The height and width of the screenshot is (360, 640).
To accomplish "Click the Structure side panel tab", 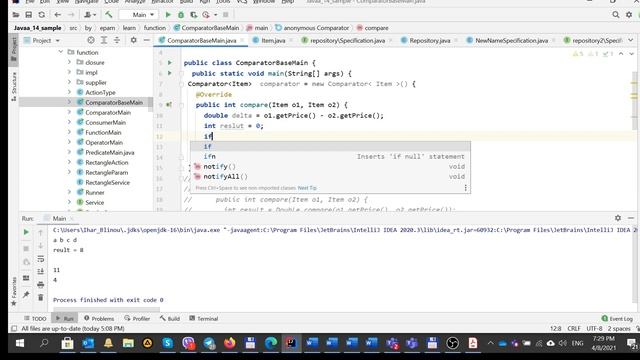I will [13, 87].
